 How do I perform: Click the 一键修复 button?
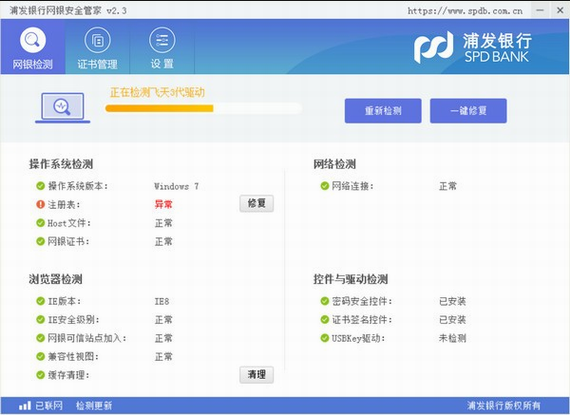pyautogui.click(x=468, y=111)
